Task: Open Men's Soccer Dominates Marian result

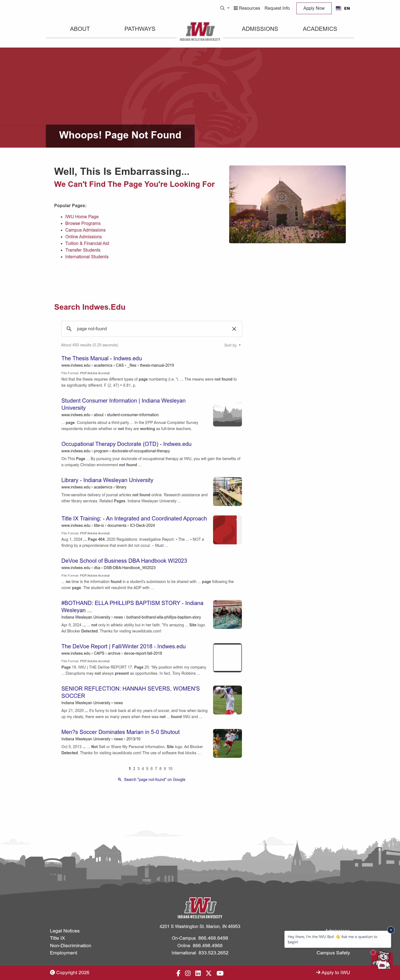Action: pyautogui.click(x=120, y=732)
